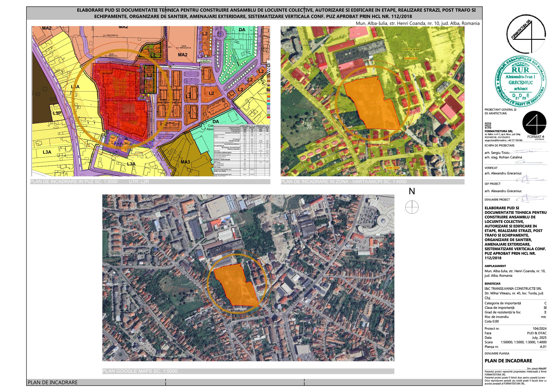Select 'arh. Sergiu Tirziu' name
The height and width of the screenshot is (392, 555).
497,153
